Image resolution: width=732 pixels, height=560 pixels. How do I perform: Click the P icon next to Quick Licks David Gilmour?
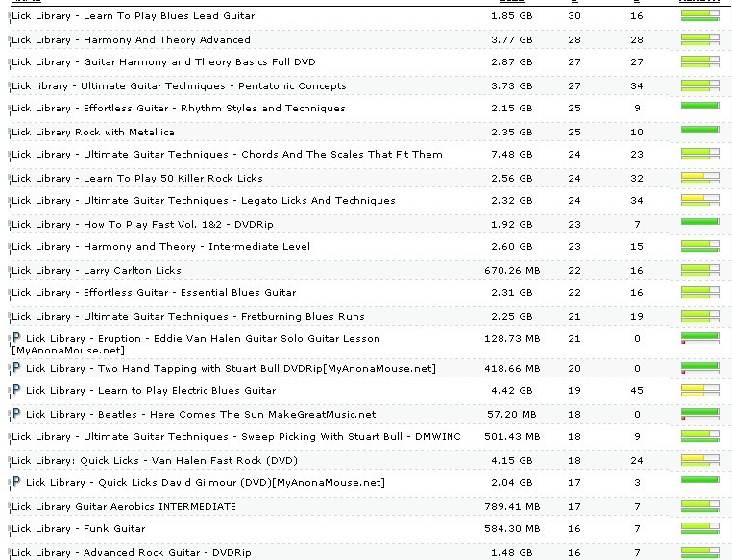tap(16, 482)
